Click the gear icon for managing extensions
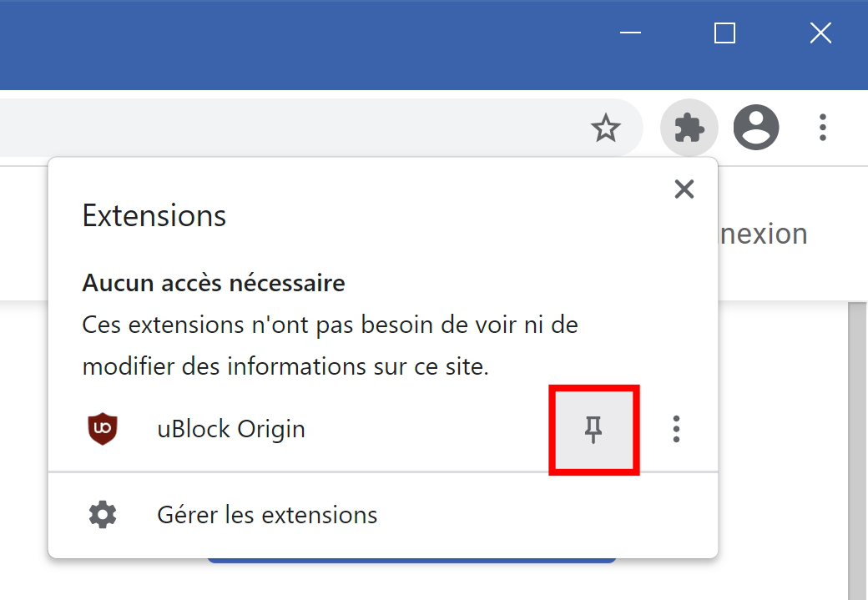The image size is (868, 600). point(103,515)
